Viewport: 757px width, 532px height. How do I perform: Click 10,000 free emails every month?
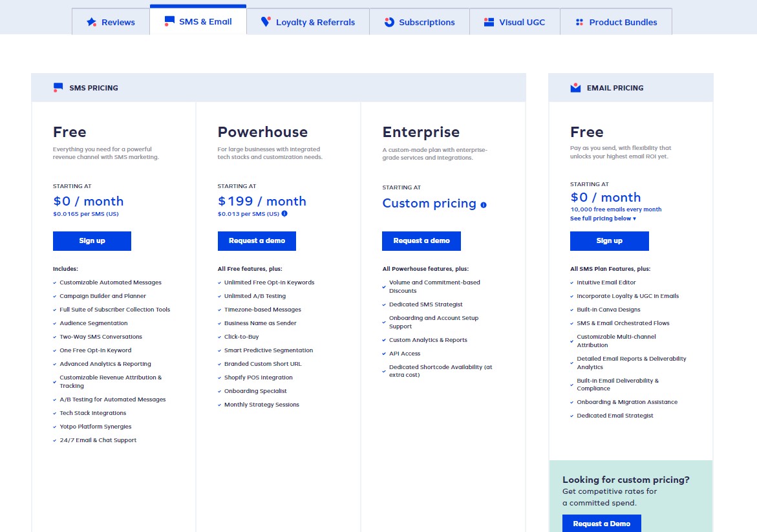point(616,209)
